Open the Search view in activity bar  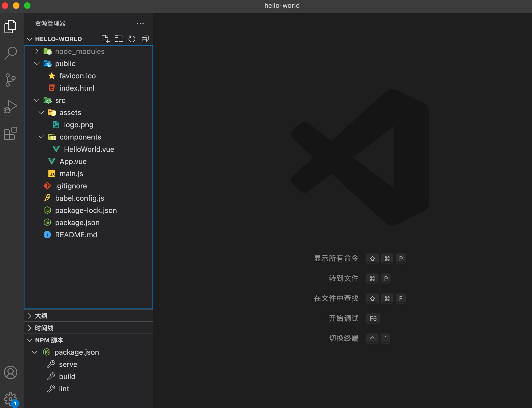tap(11, 53)
